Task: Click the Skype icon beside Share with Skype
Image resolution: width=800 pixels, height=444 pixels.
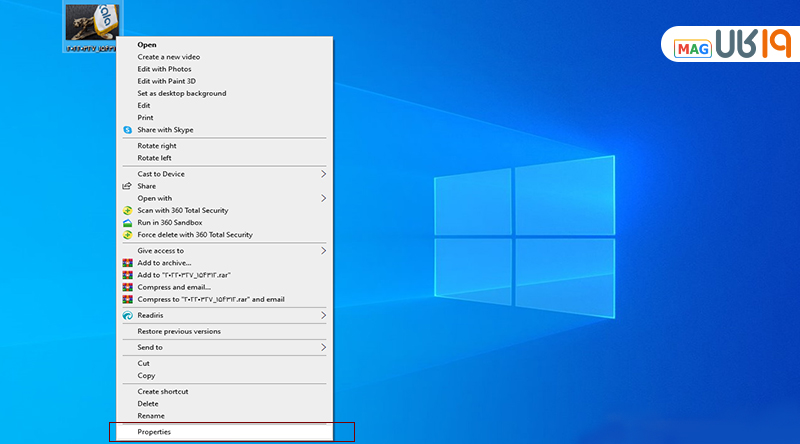Action: tap(127, 130)
